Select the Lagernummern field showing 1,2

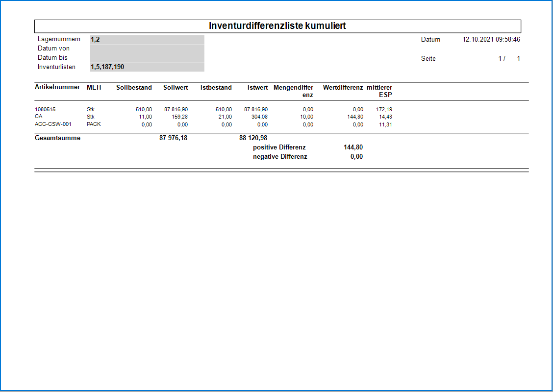pos(147,39)
